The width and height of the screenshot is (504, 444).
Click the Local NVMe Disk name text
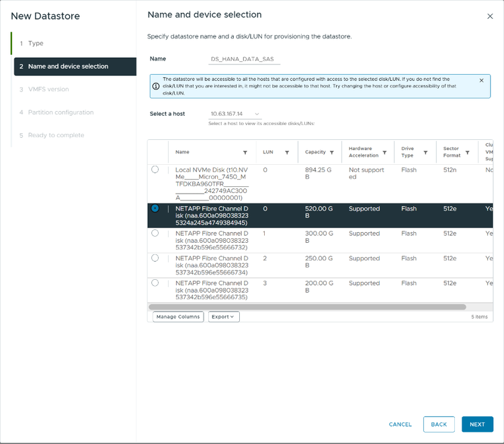(x=212, y=184)
